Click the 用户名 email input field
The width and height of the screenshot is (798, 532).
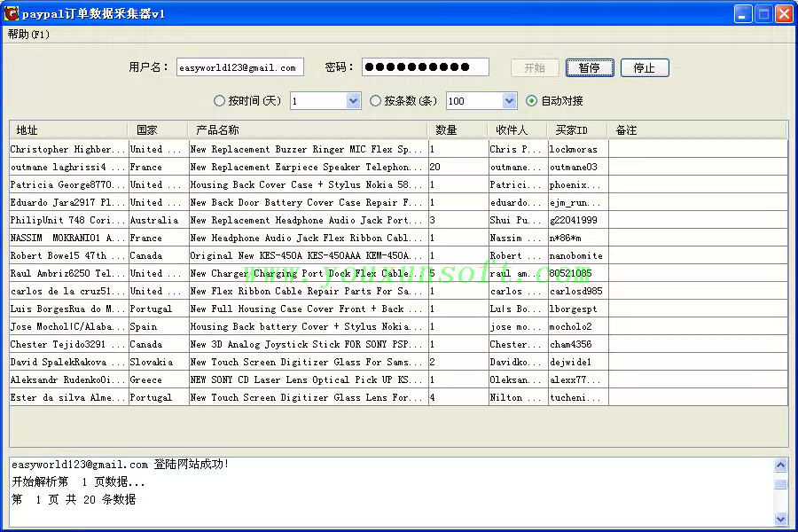click(239, 67)
